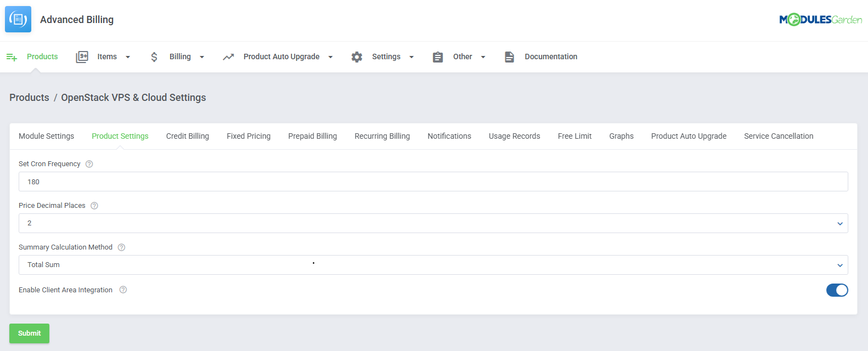Click the Product Auto Upgrade trend icon

pyautogui.click(x=228, y=57)
